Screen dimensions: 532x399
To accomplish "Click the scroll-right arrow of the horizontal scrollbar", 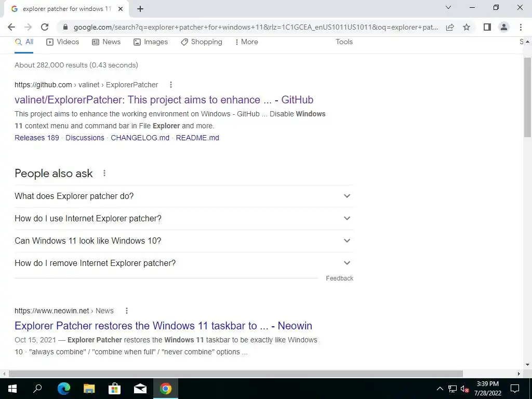I will click(x=519, y=374).
